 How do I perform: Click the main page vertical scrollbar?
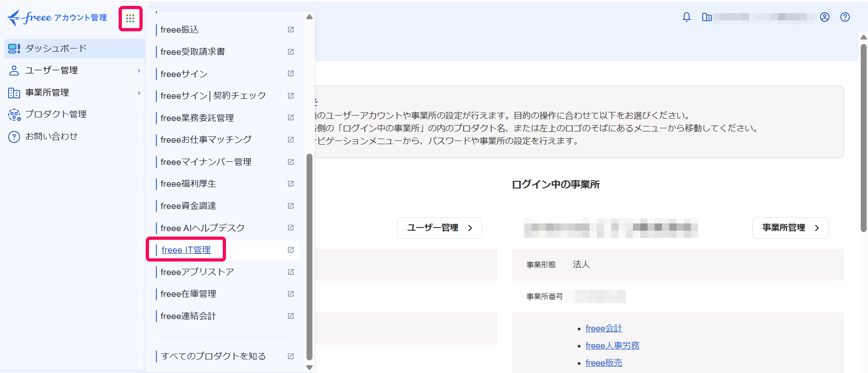[863, 138]
